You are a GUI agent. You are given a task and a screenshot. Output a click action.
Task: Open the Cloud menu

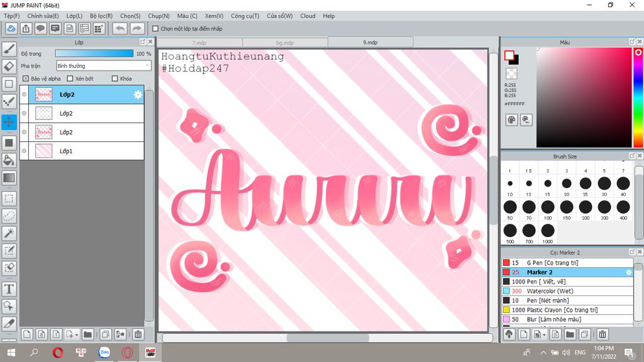click(x=308, y=16)
